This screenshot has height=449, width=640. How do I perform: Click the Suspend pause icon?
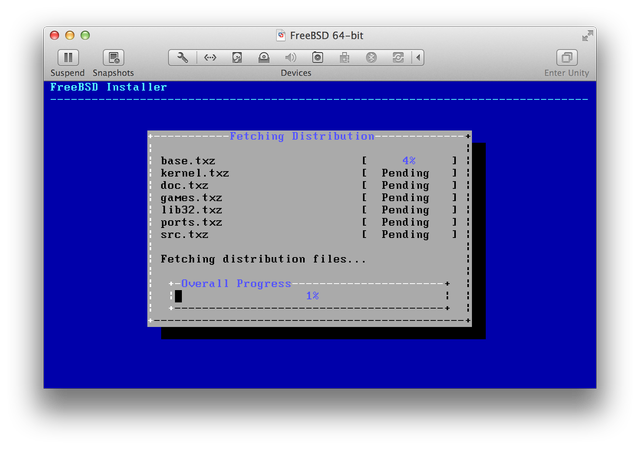[x=68, y=58]
